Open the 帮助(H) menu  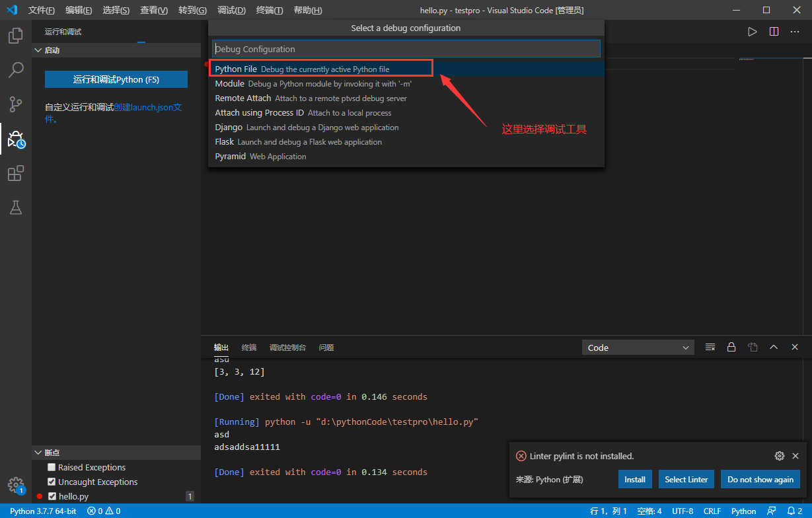308,11
